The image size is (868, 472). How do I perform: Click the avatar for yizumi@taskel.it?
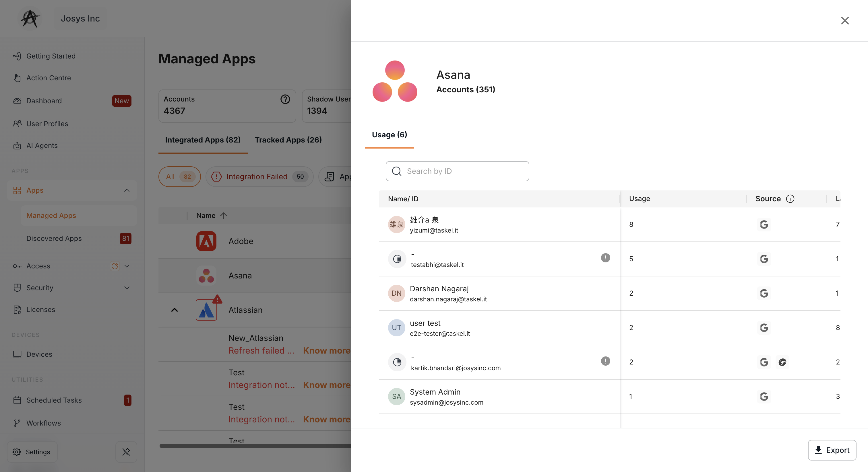coord(396,225)
